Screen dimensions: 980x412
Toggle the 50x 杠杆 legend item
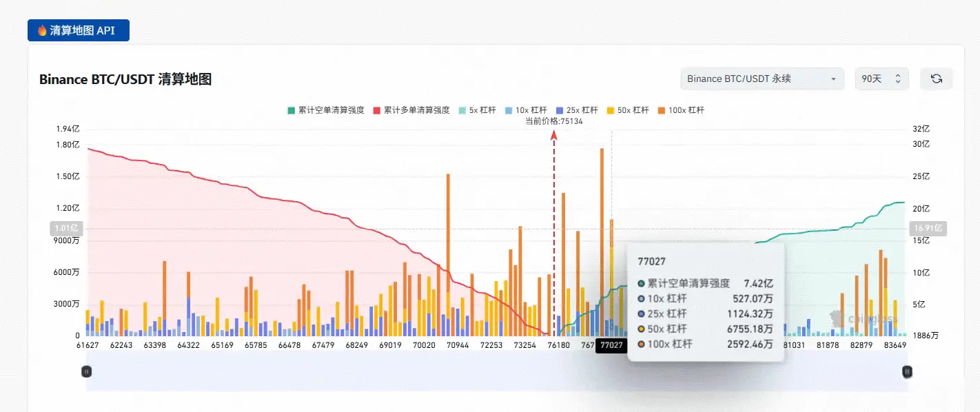point(628,110)
